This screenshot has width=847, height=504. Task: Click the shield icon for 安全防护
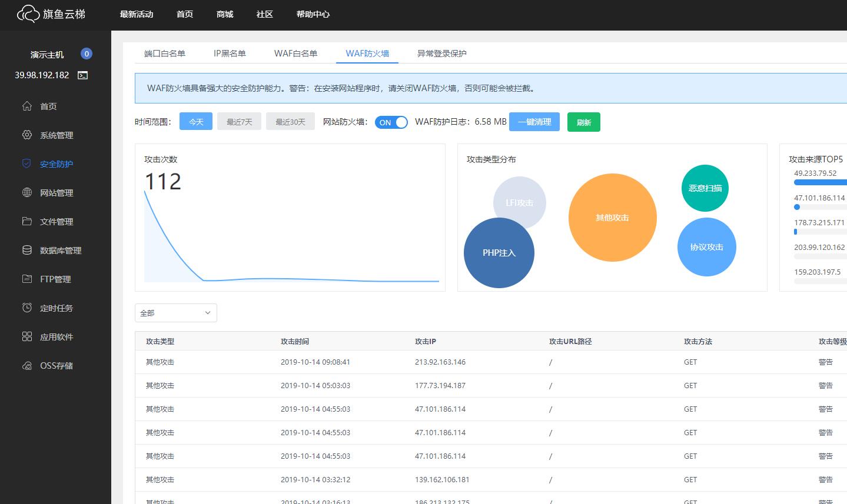(x=26, y=163)
